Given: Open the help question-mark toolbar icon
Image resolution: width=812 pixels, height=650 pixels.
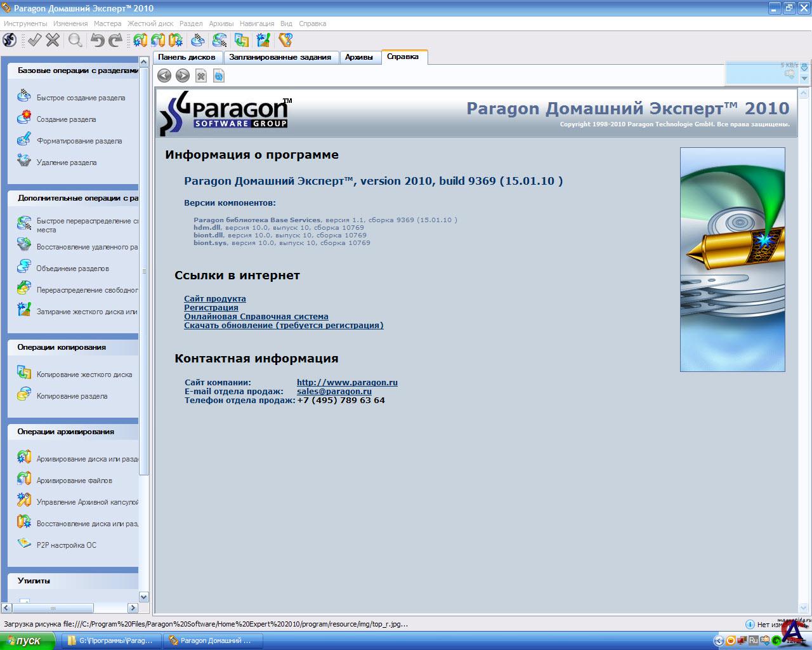Looking at the screenshot, I should [x=285, y=41].
